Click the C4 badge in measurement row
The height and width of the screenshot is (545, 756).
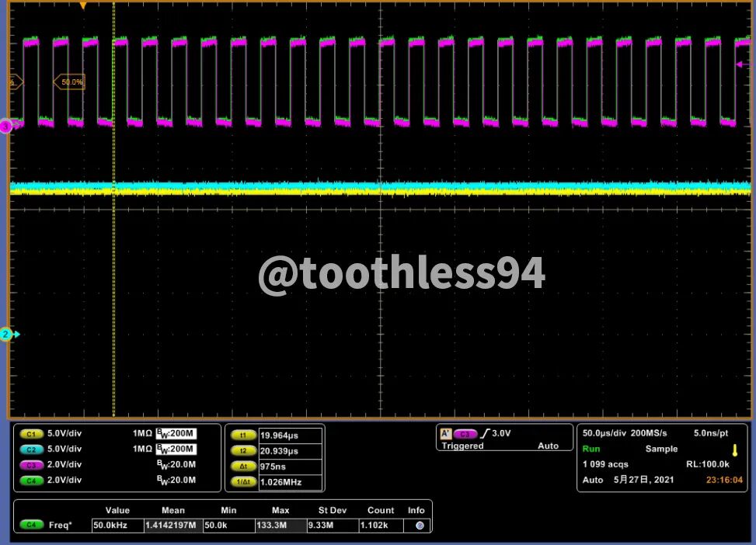coord(31,525)
